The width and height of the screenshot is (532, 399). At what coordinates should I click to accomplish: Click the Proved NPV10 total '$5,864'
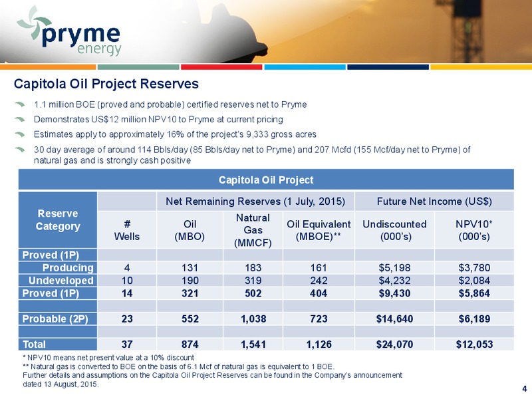[x=474, y=293]
